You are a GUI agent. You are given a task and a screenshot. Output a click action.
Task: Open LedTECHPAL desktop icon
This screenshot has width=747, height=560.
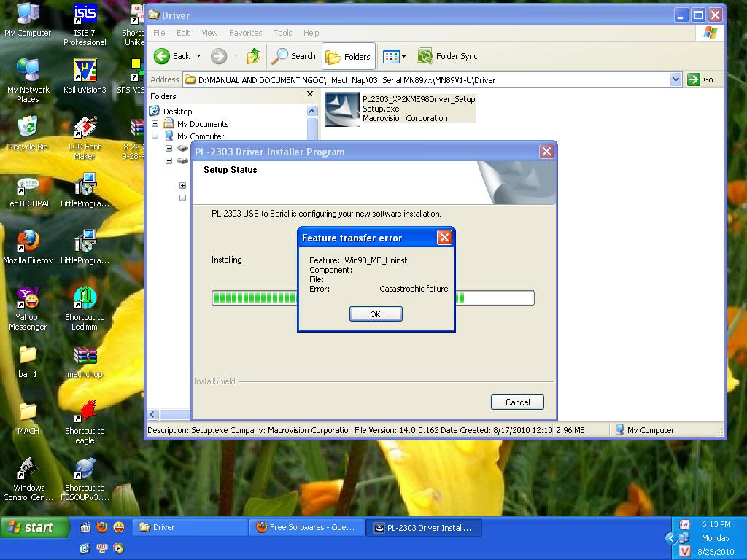(28, 192)
